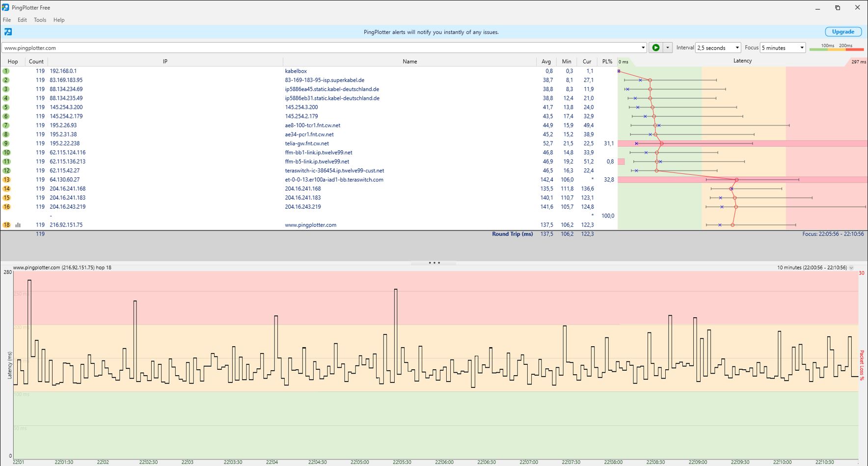Open the Interval 2,5 seconds dropdown

[718, 48]
